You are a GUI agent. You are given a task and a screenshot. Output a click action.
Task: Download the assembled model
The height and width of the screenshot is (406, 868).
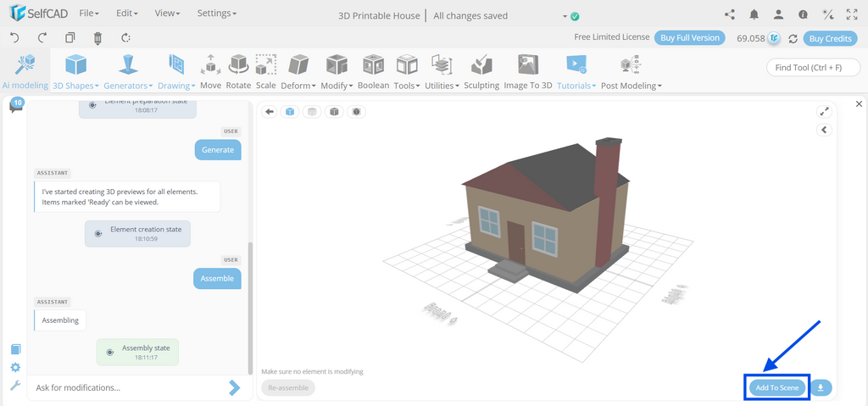coord(821,387)
